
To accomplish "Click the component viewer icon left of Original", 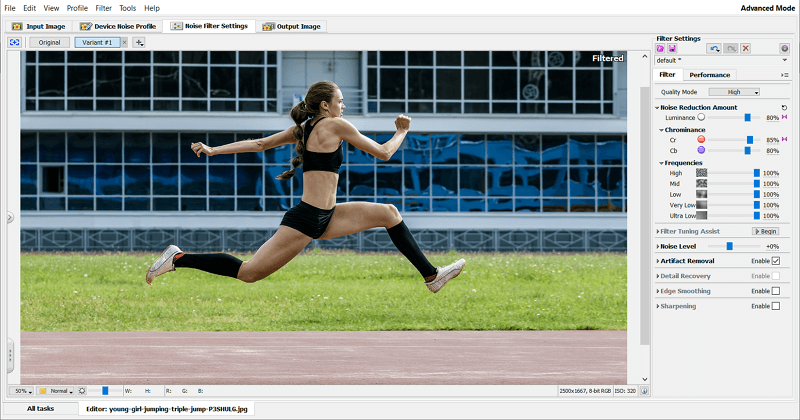I will coord(14,42).
